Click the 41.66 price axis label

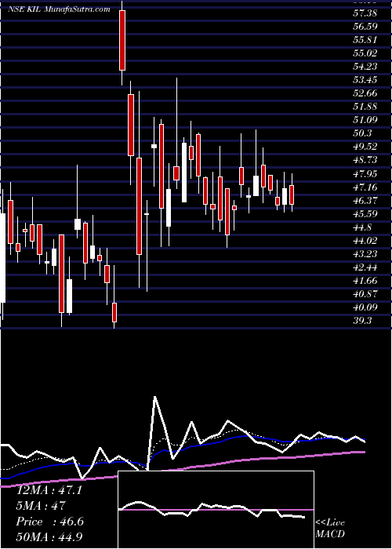(365, 281)
